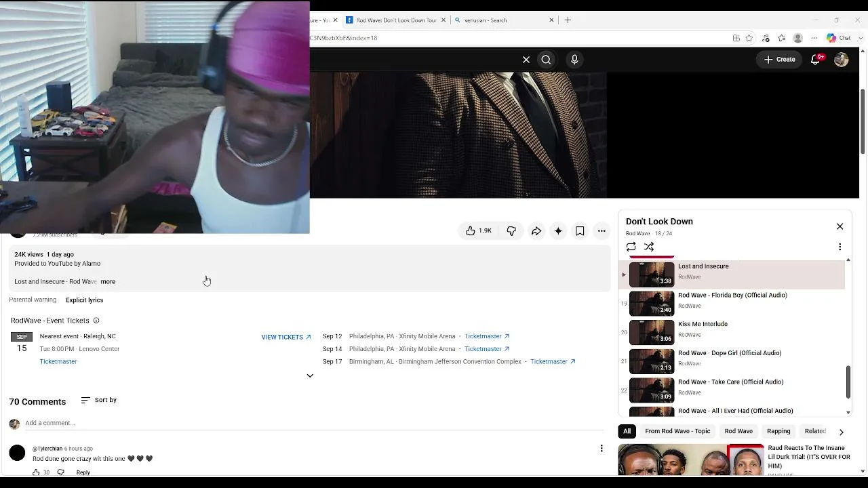This screenshot has width=868, height=488.
Task: Click the info icon beside RodWave - Event Tickets
Action: [x=96, y=321]
